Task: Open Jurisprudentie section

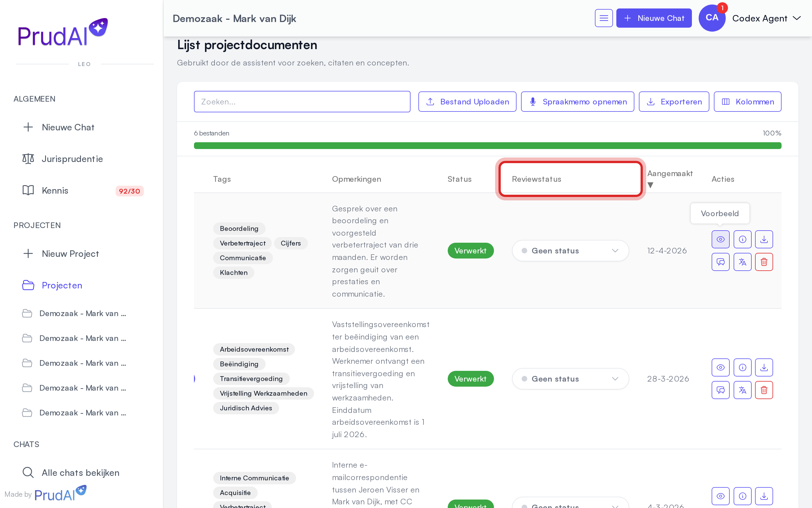Action: click(62, 159)
